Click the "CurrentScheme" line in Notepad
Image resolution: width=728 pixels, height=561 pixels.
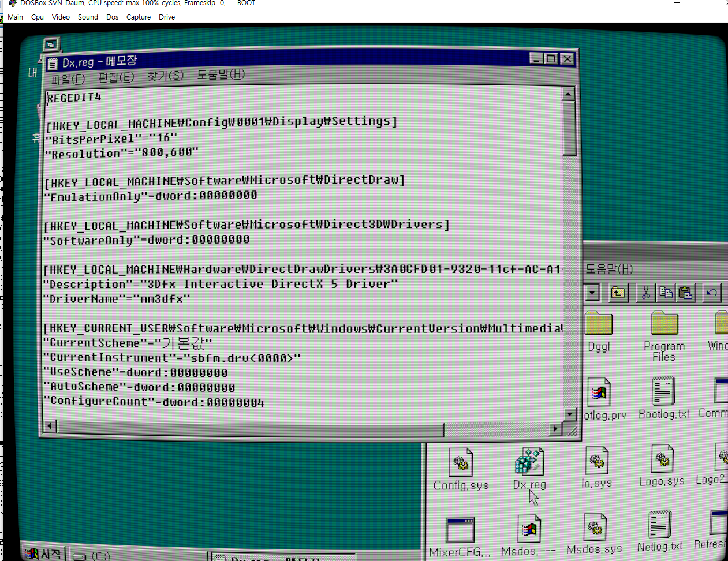coord(128,343)
